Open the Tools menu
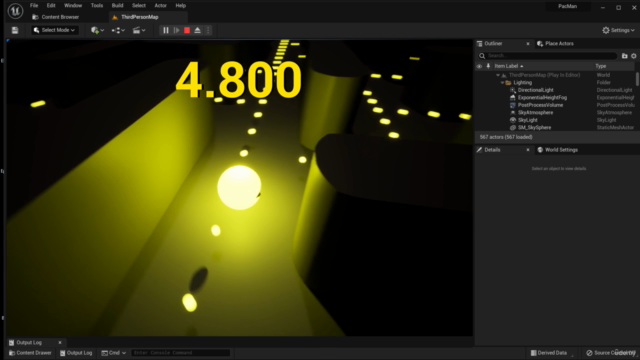The height and width of the screenshot is (360, 640). tap(97, 6)
